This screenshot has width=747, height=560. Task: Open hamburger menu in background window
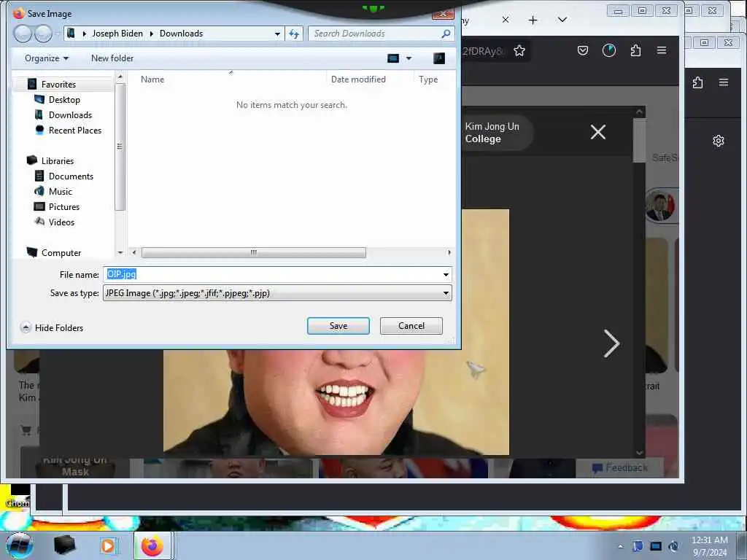[723, 82]
